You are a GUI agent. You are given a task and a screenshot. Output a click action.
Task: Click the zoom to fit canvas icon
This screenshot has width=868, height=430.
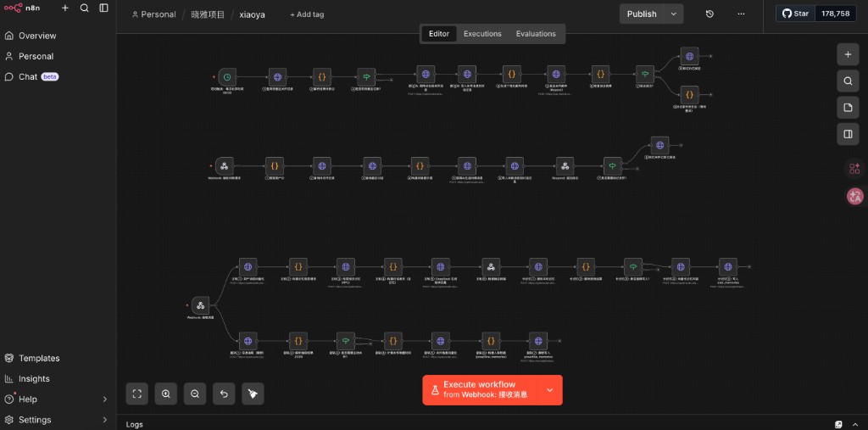[137, 394]
